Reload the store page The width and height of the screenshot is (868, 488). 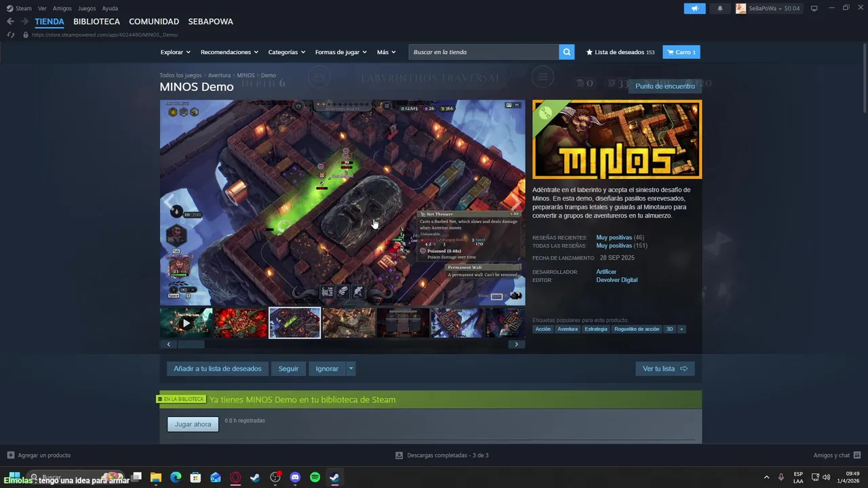click(10, 35)
